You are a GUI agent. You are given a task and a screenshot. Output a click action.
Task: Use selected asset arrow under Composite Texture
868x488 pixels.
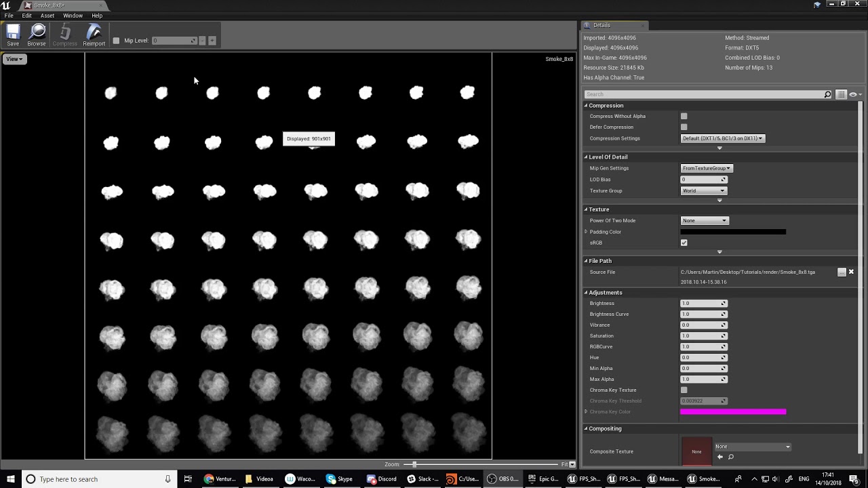(x=720, y=457)
